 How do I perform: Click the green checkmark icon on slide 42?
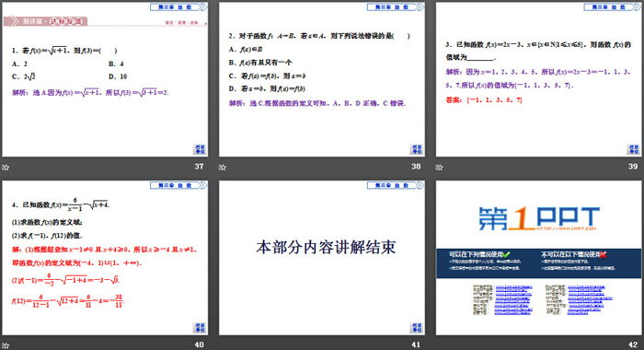point(506,254)
